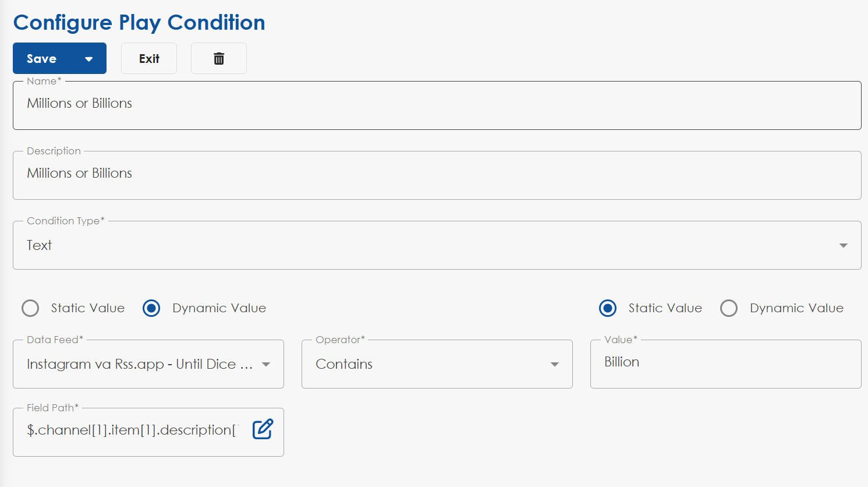Click the 'Text' value in Condition Type

coord(40,245)
